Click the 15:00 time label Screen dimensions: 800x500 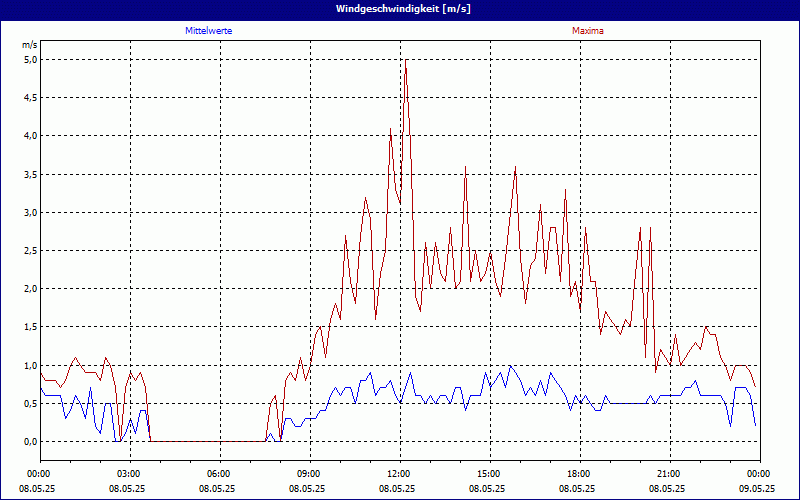click(488, 474)
